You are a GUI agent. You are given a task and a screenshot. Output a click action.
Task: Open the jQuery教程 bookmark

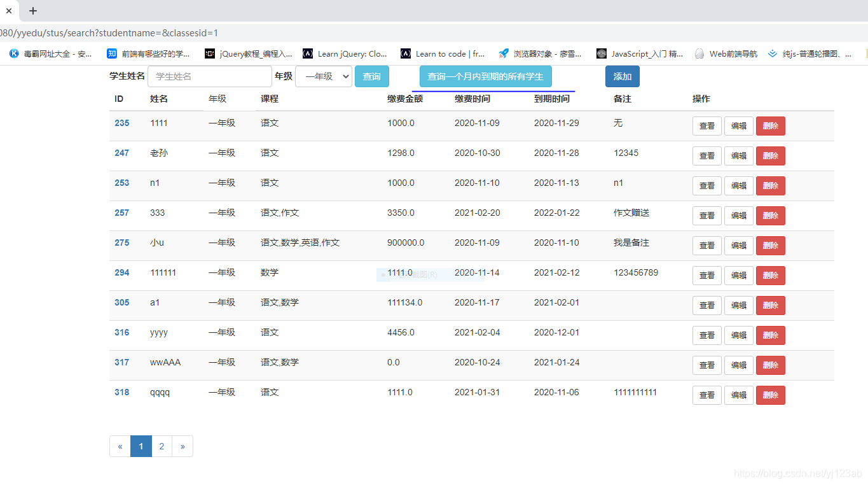point(249,54)
